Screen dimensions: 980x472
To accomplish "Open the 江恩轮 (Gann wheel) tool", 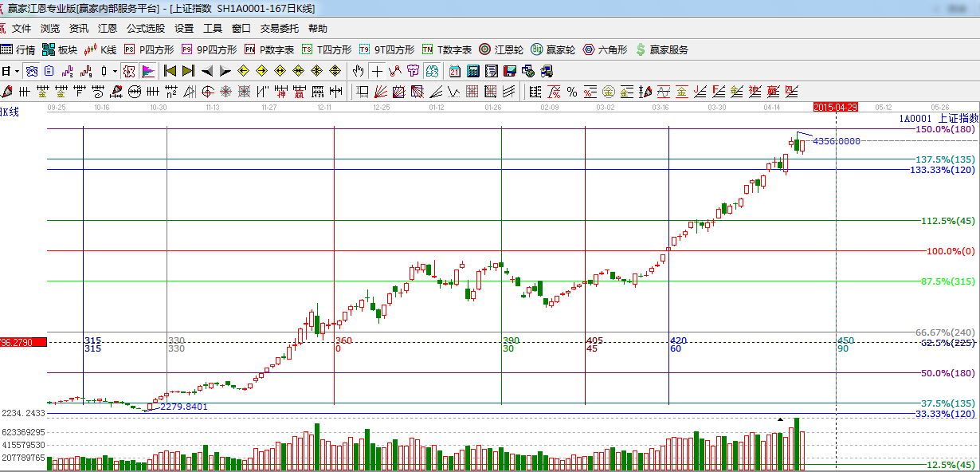I will point(501,49).
